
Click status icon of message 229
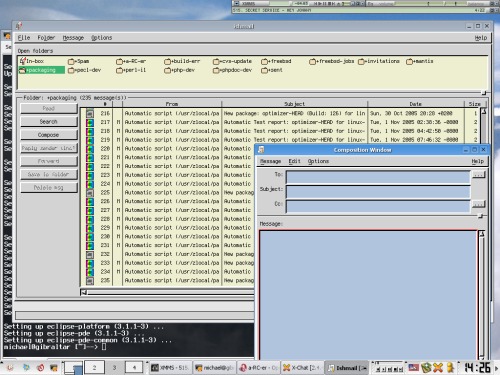pyautogui.click(x=90, y=228)
